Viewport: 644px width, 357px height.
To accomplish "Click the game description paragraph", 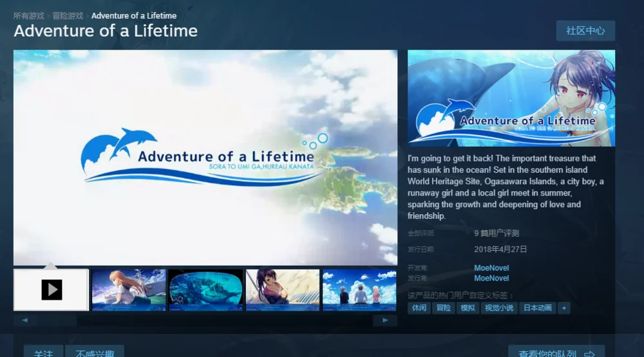I will click(x=506, y=187).
